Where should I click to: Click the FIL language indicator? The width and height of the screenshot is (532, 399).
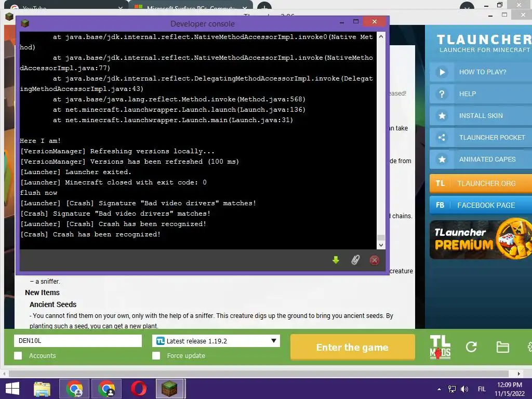pos(482,389)
